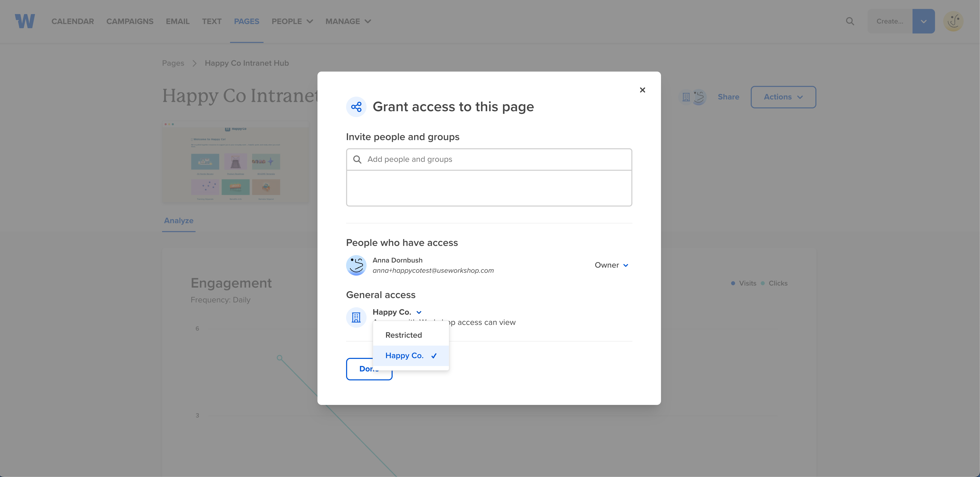Switch to the Analyze tab

tap(179, 221)
